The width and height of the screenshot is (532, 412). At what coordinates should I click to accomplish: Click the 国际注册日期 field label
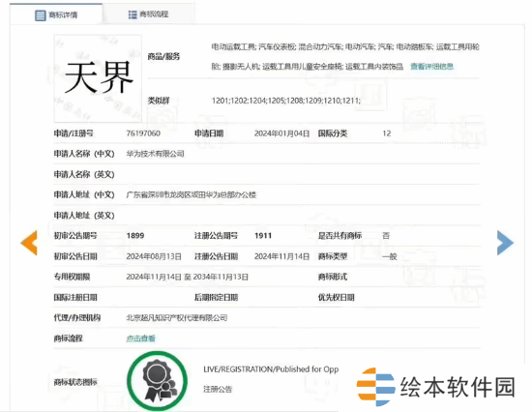coord(75,298)
